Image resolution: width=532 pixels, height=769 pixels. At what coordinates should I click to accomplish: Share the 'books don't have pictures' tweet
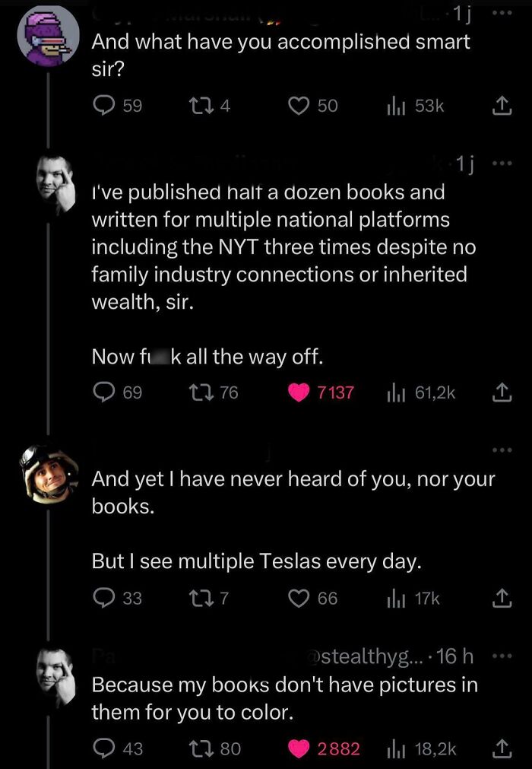click(501, 748)
